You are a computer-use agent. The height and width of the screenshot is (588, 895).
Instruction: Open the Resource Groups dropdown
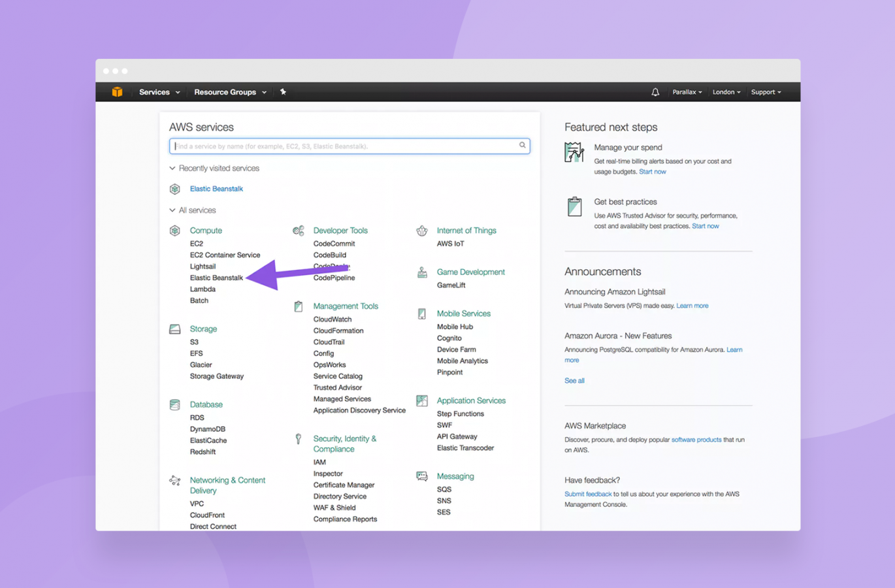click(x=230, y=92)
